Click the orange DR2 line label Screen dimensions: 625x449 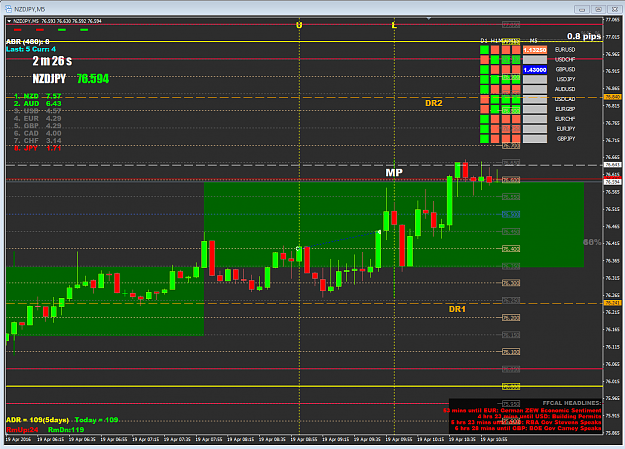click(x=434, y=103)
